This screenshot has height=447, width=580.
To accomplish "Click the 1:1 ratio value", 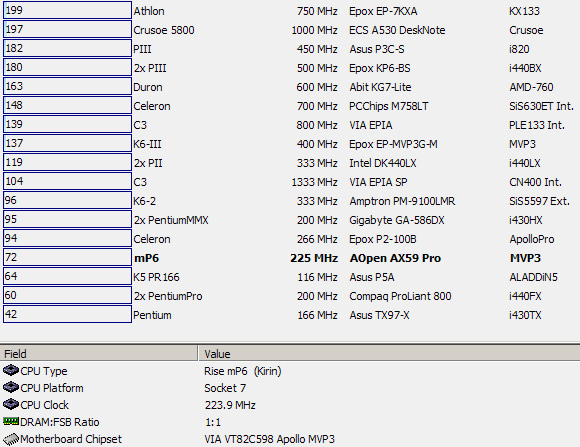I will coord(213,422).
